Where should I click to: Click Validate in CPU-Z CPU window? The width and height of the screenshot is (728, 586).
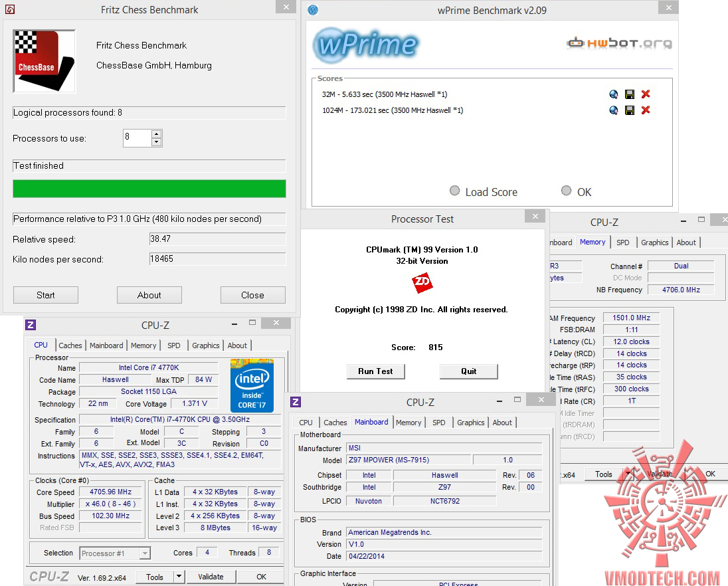pyautogui.click(x=211, y=576)
